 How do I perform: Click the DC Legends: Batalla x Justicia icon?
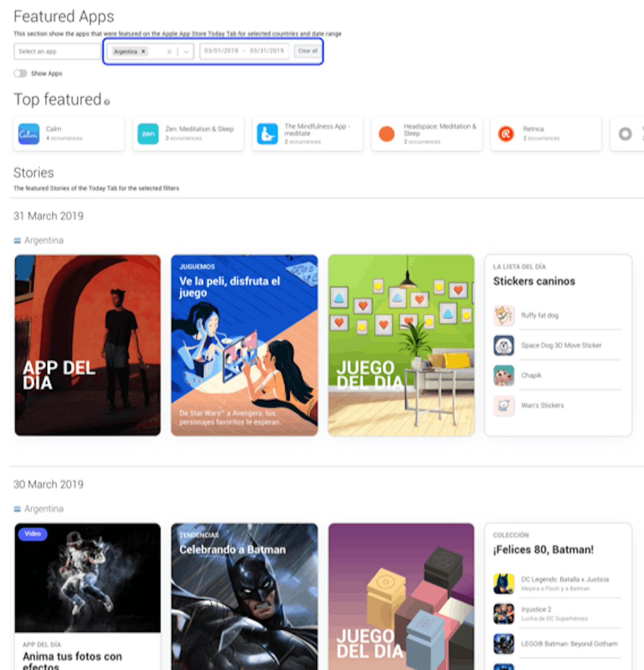tap(503, 584)
